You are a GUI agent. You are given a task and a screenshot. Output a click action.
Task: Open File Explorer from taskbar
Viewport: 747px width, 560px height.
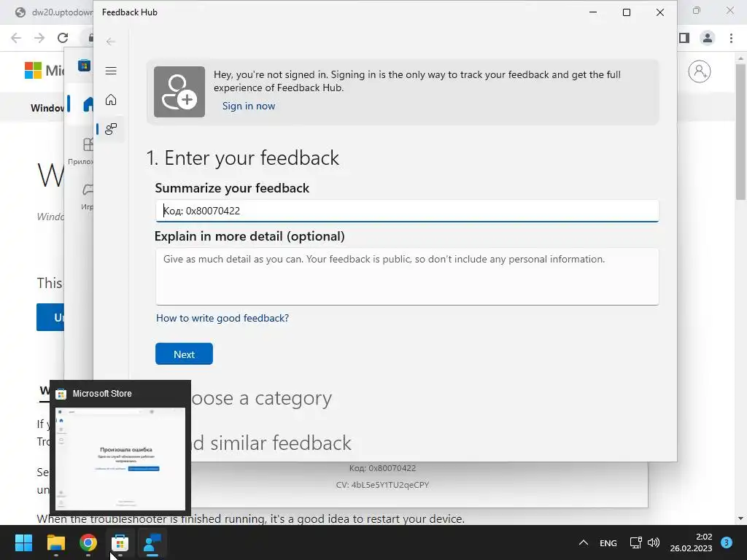(x=55, y=542)
